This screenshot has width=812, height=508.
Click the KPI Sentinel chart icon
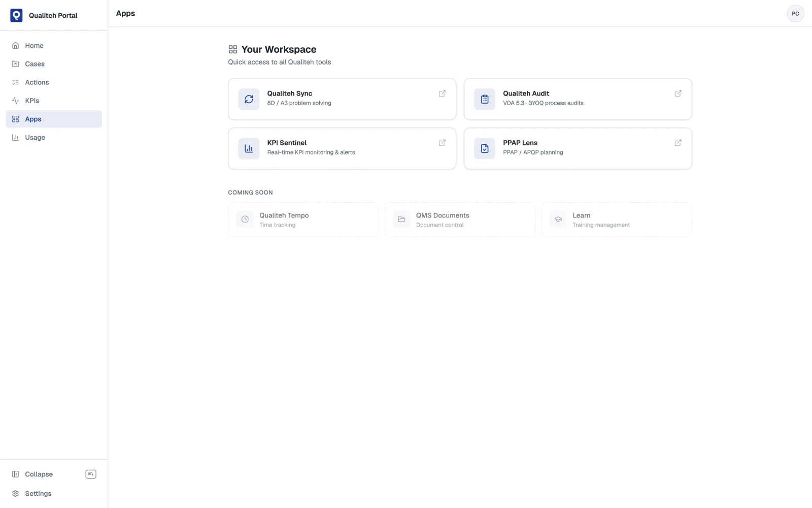249,148
